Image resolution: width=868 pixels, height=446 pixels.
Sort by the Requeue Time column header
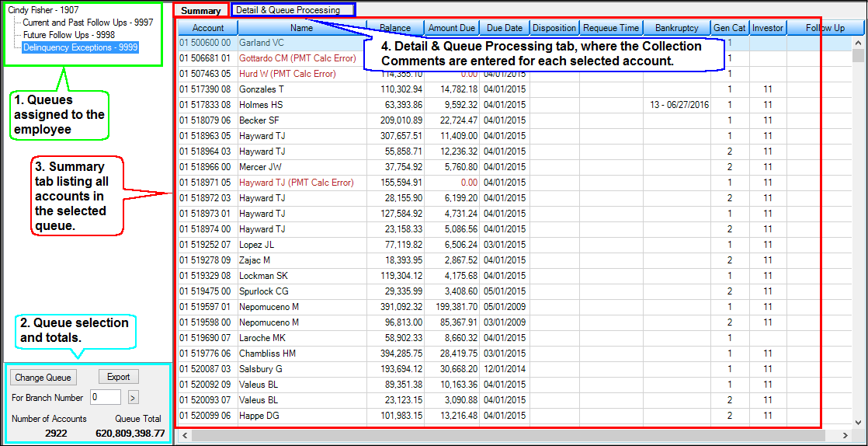pos(611,28)
